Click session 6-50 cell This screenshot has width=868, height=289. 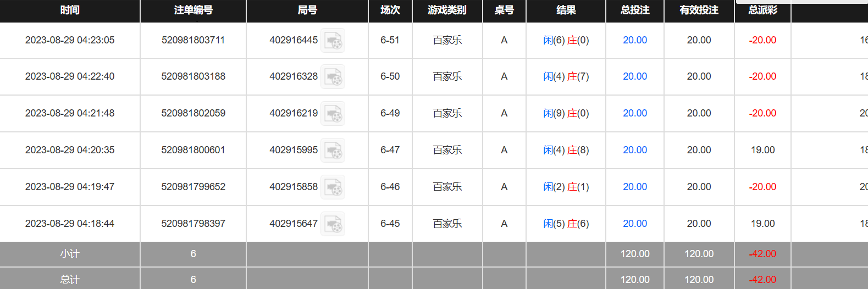click(390, 76)
